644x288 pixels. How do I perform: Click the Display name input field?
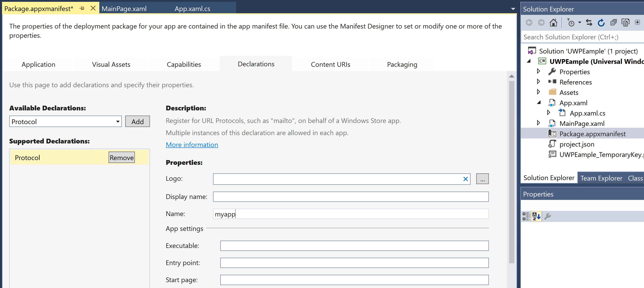point(351,197)
